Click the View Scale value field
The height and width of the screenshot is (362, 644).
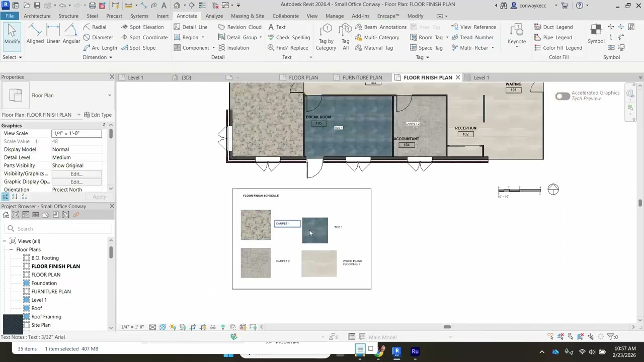coord(76,133)
